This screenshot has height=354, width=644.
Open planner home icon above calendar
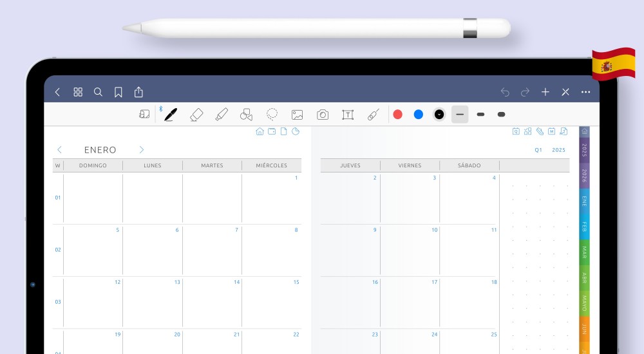tap(260, 131)
